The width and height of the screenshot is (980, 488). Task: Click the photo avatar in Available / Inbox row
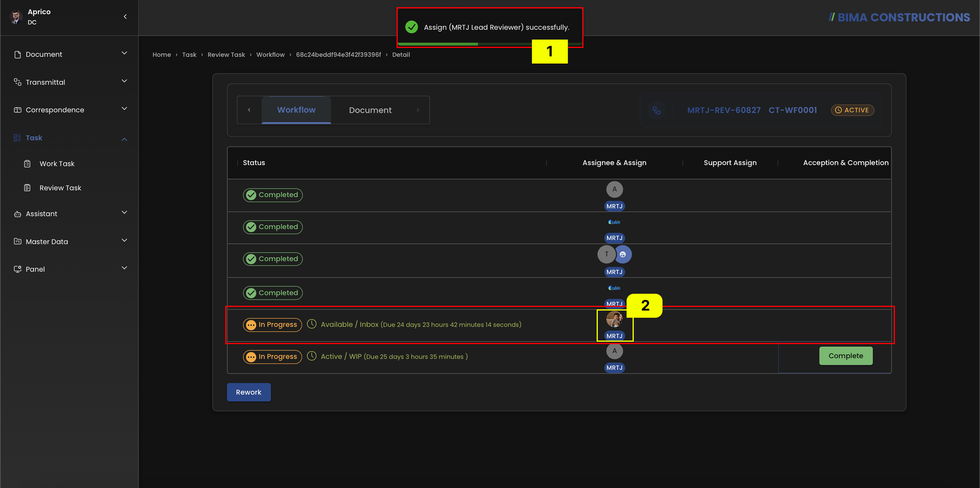click(614, 319)
